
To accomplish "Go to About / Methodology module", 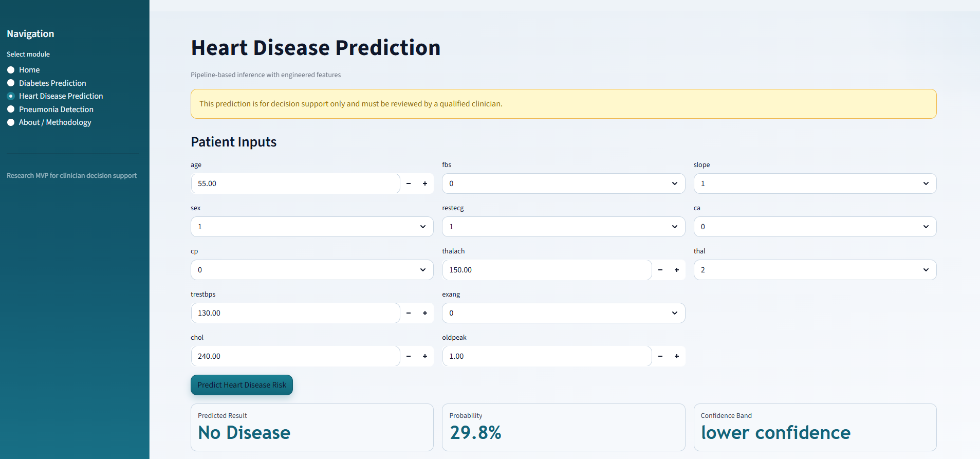I will (11, 122).
